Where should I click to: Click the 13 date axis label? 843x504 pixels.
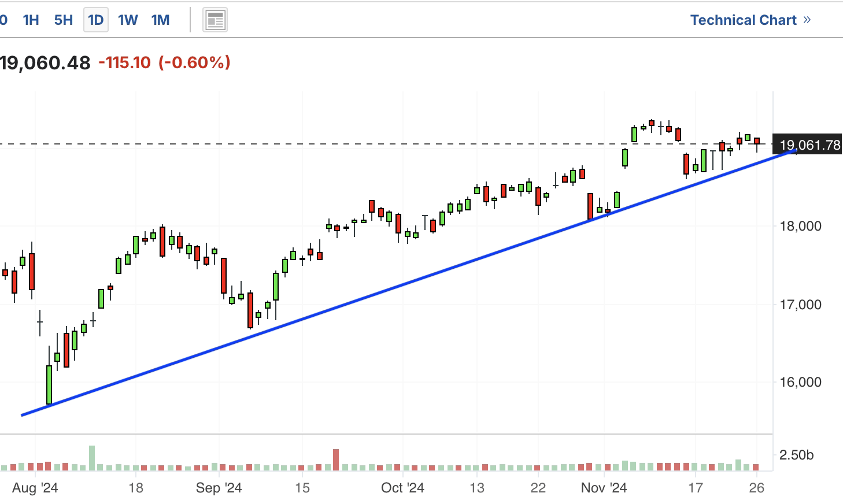click(476, 488)
